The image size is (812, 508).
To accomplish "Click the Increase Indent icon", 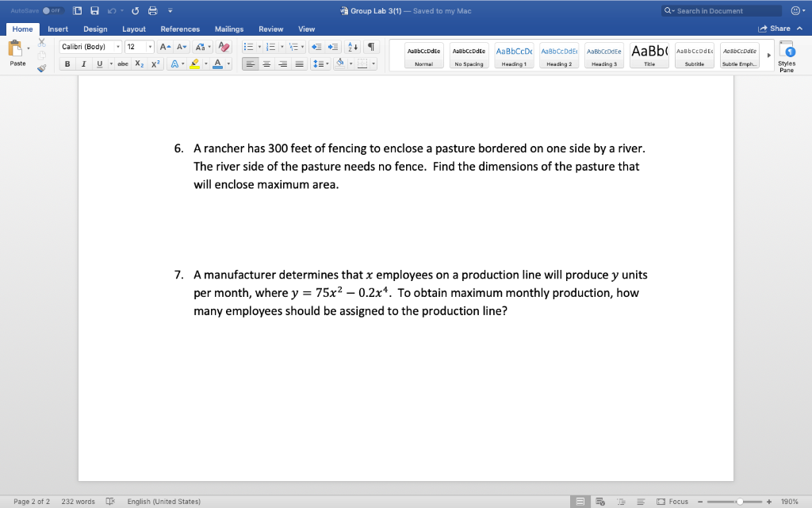I will pyautogui.click(x=333, y=47).
